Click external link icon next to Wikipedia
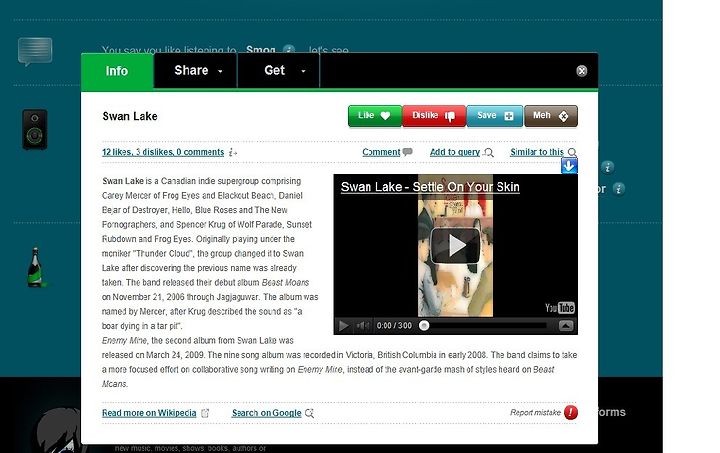 pos(205,413)
